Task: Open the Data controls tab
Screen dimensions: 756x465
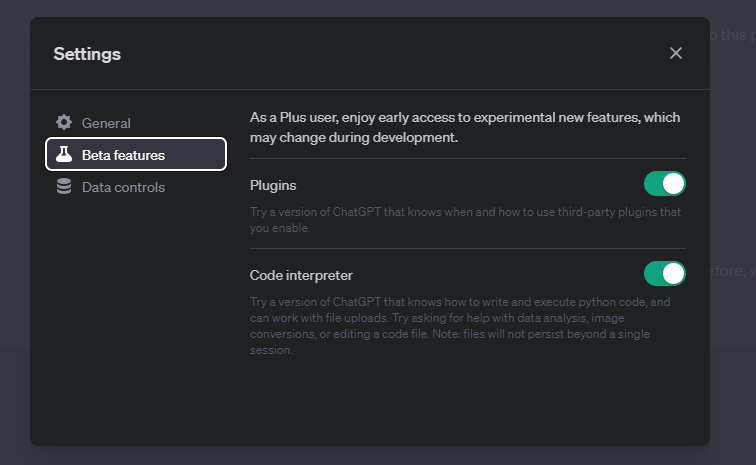Action: click(x=136, y=187)
